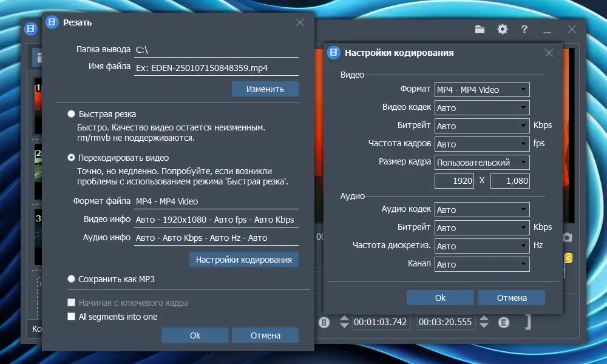
Task: Click the main window app icon
Action: 30,29
